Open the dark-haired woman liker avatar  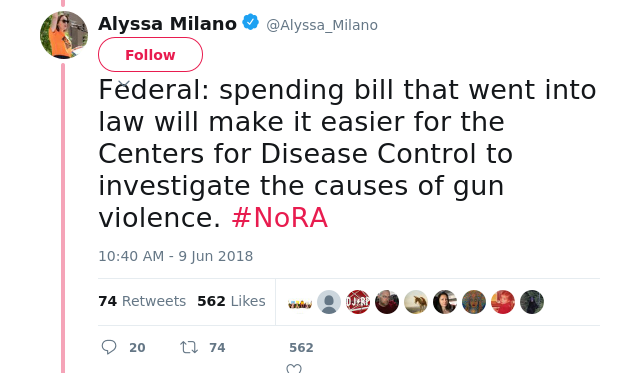(445, 302)
